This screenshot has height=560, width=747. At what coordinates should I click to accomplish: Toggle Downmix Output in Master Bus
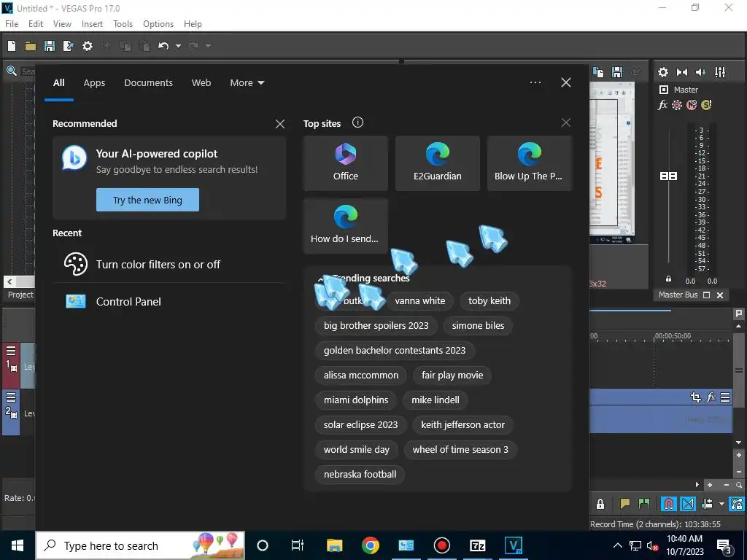coord(682,72)
